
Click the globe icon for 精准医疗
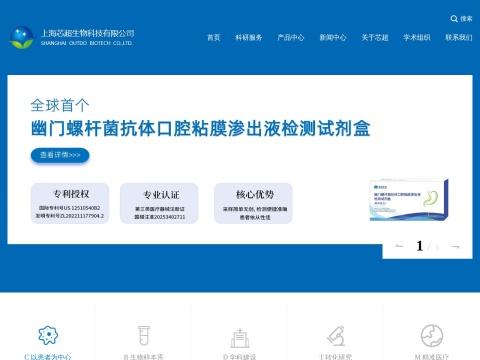click(432, 336)
